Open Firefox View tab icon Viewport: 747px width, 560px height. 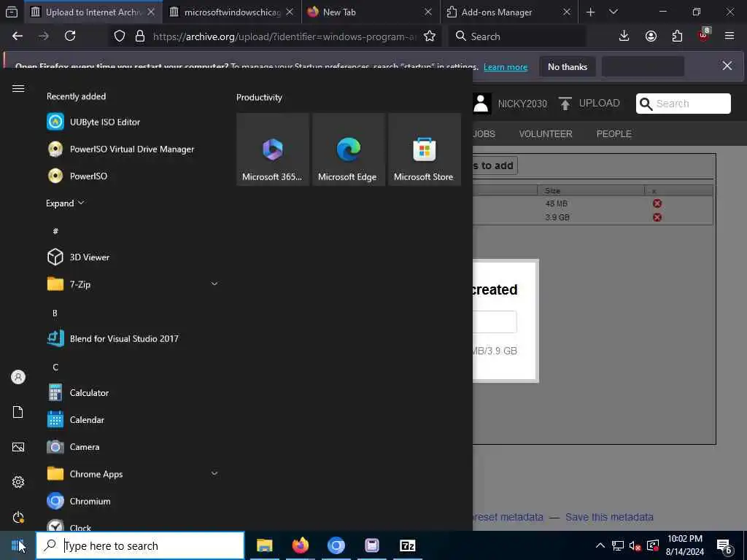[x=12, y=12]
